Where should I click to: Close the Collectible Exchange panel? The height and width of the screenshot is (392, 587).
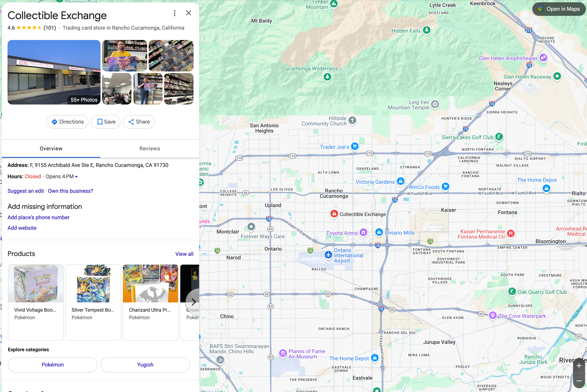(x=188, y=13)
